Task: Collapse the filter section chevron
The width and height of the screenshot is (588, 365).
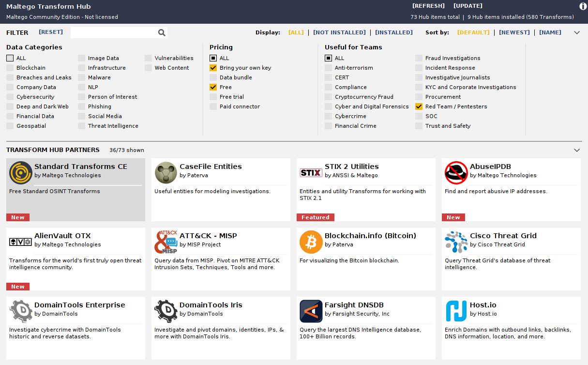Action: click(x=577, y=33)
